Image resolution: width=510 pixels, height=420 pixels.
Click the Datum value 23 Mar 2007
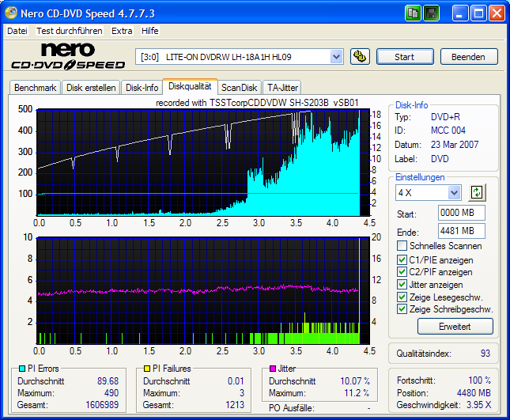pyautogui.click(x=455, y=145)
